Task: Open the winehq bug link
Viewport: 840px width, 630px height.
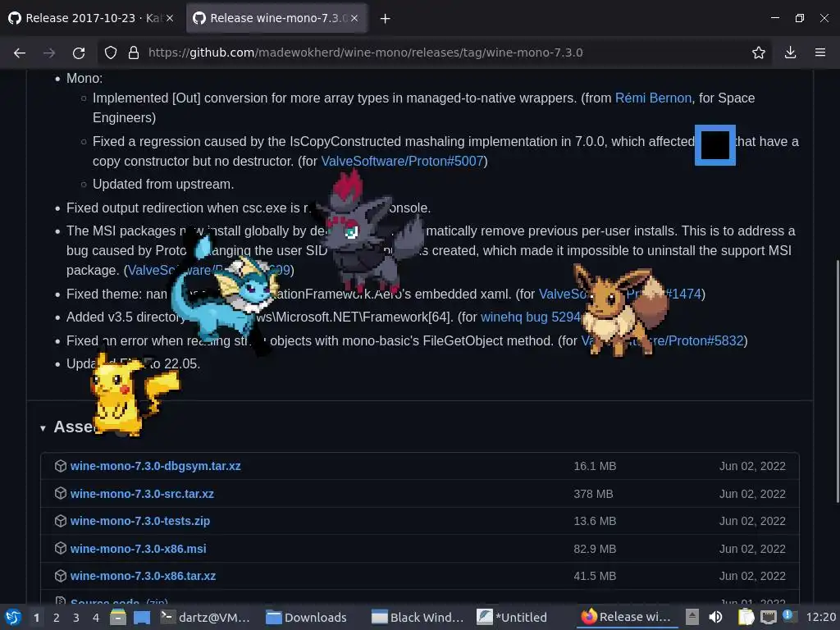Action: pyautogui.click(x=531, y=317)
